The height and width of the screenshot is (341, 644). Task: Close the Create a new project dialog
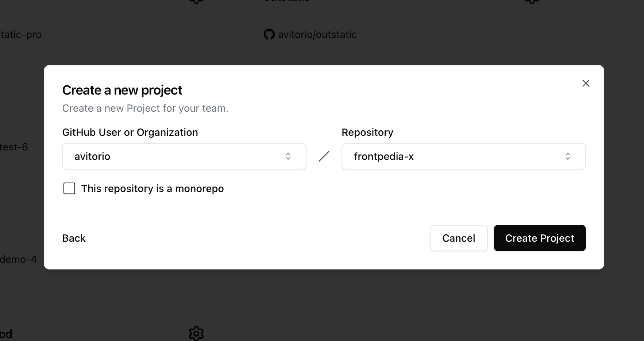tap(586, 83)
